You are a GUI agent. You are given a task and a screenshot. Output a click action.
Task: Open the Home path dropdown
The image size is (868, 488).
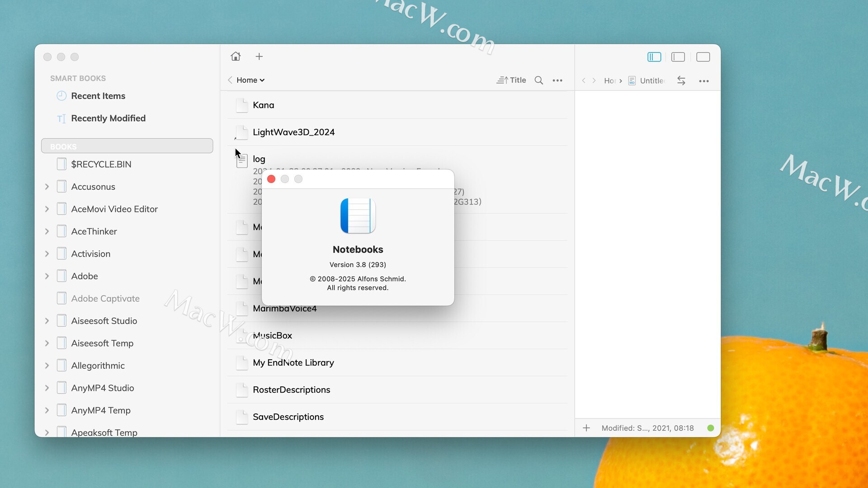click(x=250, y=80)
